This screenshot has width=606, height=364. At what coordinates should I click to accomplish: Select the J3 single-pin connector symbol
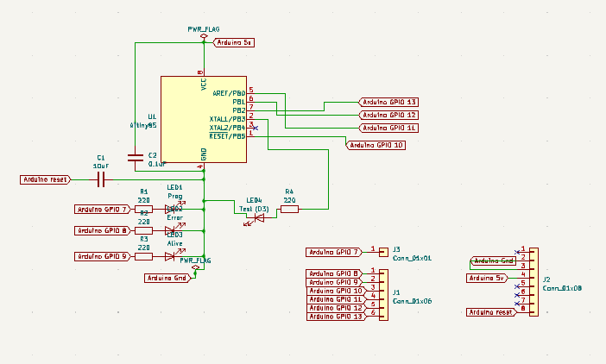[x=383, y=252]
